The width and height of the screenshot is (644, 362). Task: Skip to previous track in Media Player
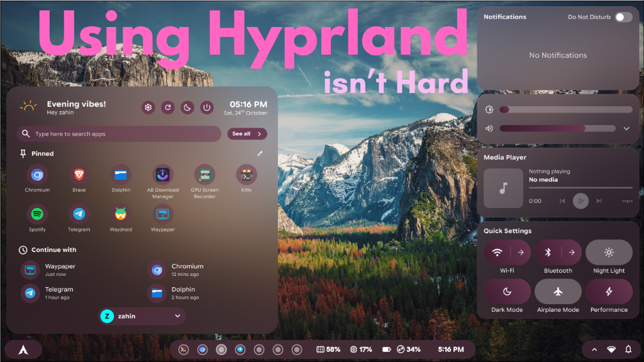tap(562, 201)
